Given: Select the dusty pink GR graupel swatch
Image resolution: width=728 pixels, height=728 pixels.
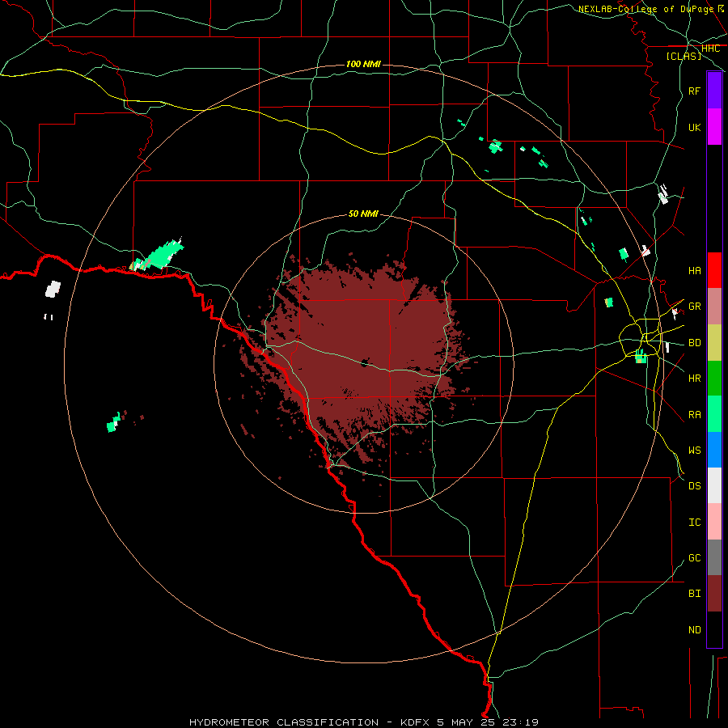Looking at the screenshot, I should pyautogui.click(x=714, y=307).
